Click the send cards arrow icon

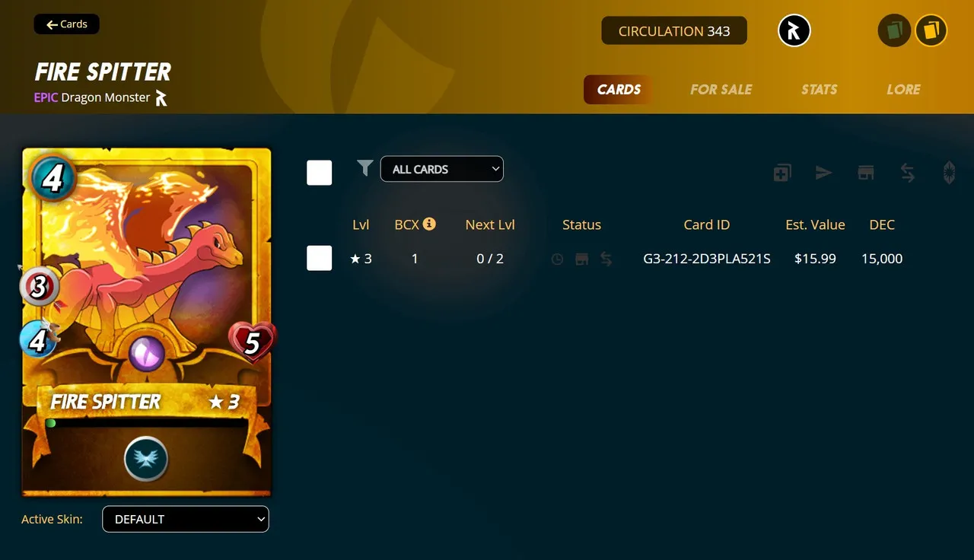[824, 173]
